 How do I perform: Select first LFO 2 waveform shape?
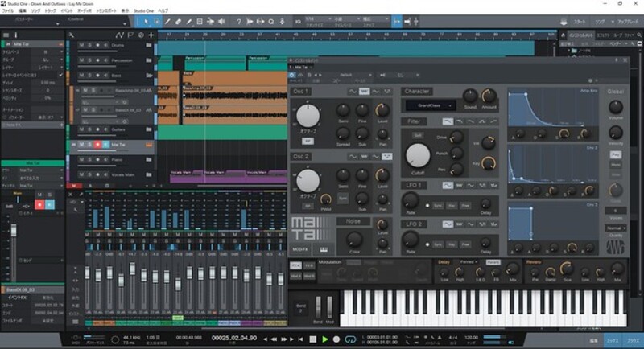[x=448, y=224]
